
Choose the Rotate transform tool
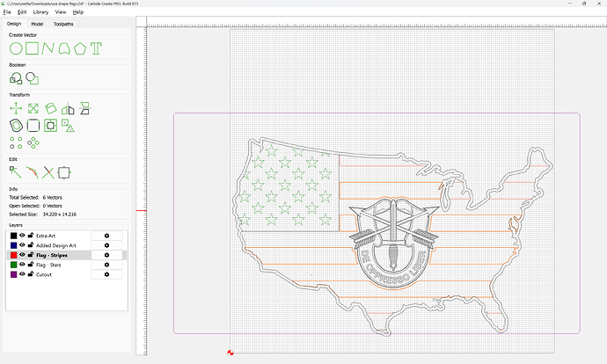pos(51,108)
